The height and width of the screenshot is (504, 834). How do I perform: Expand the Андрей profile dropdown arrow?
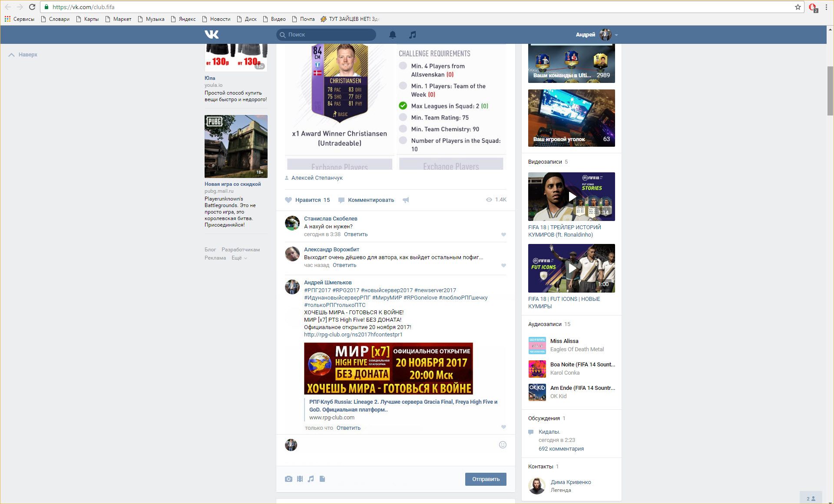tap(616, 35)
